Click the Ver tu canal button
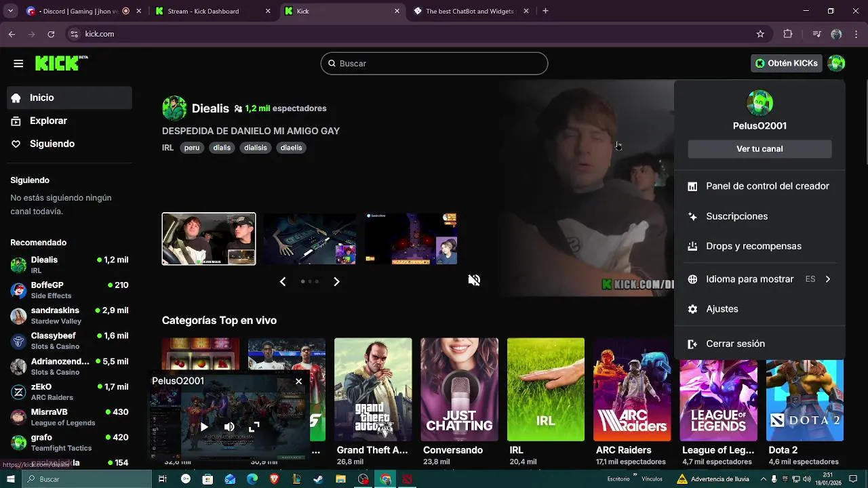 759,149
